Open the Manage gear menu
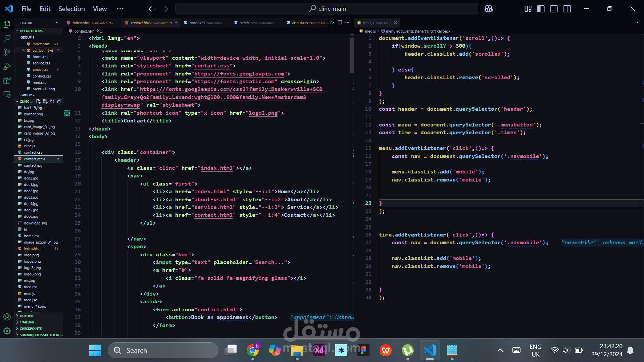 coord(7,331)
